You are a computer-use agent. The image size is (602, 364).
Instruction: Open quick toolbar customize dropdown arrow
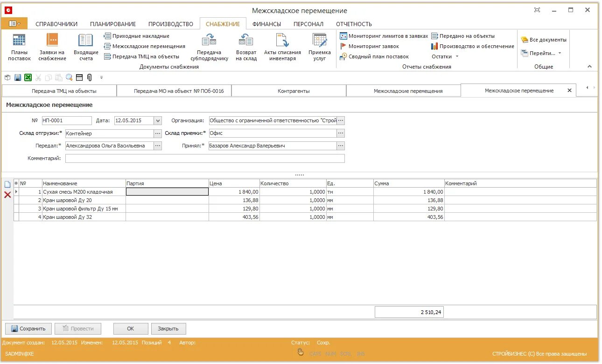101,77
